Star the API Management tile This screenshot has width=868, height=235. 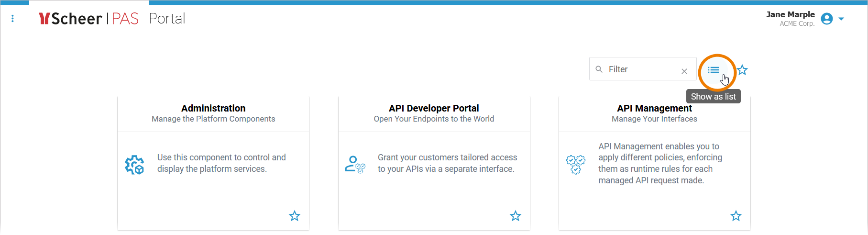[736, 216]
